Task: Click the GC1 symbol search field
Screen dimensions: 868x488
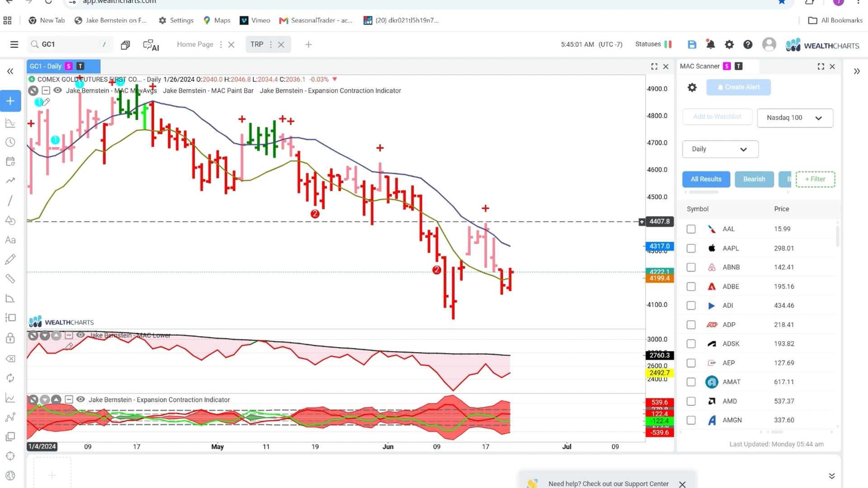Action: click(x=70, y=44)
